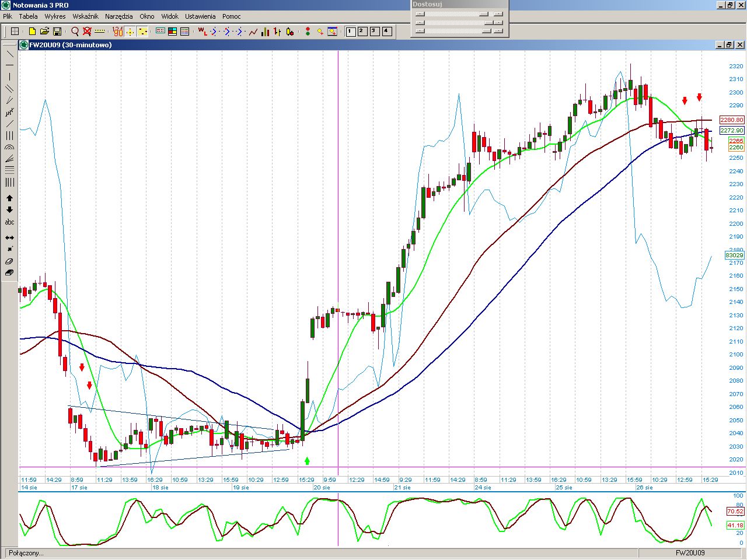Switch to workspace layout 4
This screenshot has width=747, height=560.
[x=387, y=32]
